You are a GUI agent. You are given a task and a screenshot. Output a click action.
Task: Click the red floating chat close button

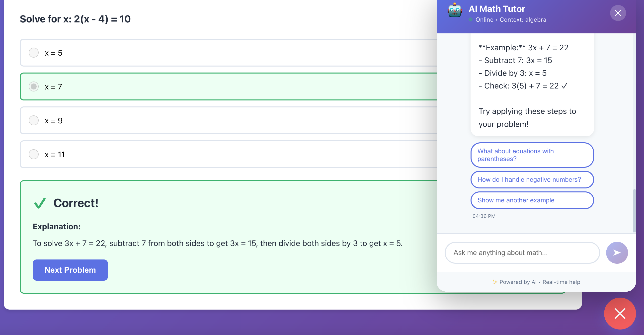click(620, 313)
